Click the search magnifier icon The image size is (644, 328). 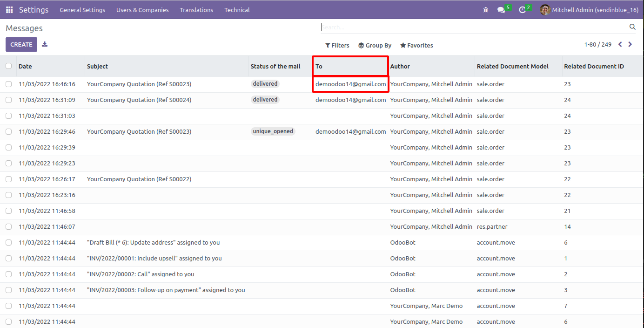pos(632,27)
